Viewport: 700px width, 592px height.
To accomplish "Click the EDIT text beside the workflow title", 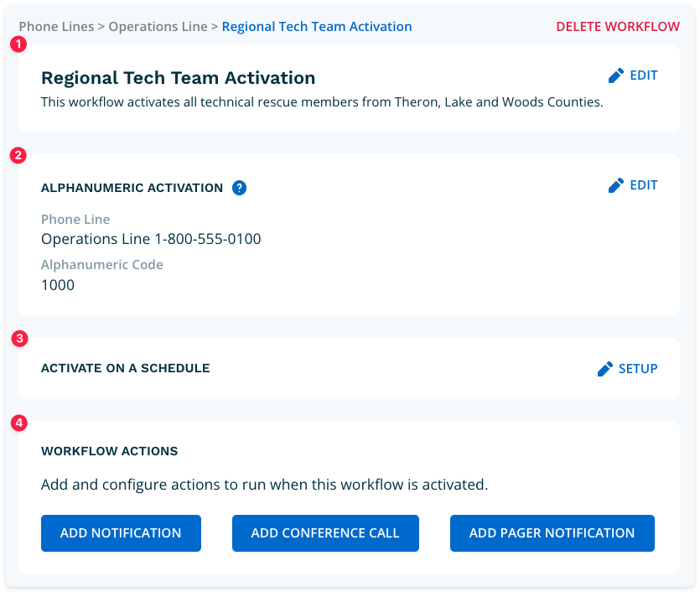I will tap(644, 75).
